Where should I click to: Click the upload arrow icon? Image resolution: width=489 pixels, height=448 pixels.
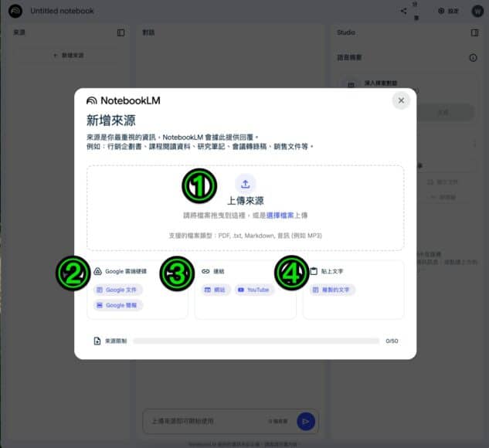coord(245,184)
